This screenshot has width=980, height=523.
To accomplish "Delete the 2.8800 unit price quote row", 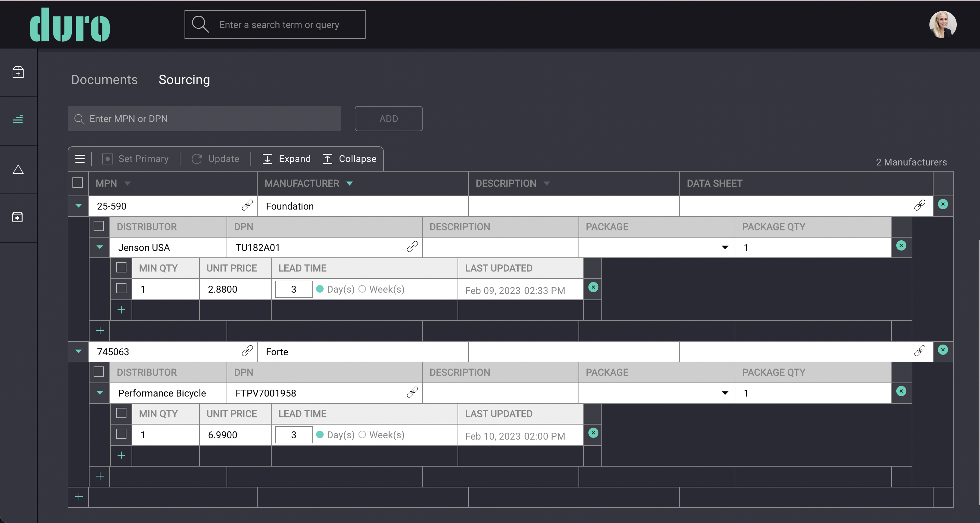I will tap(593, 287).
